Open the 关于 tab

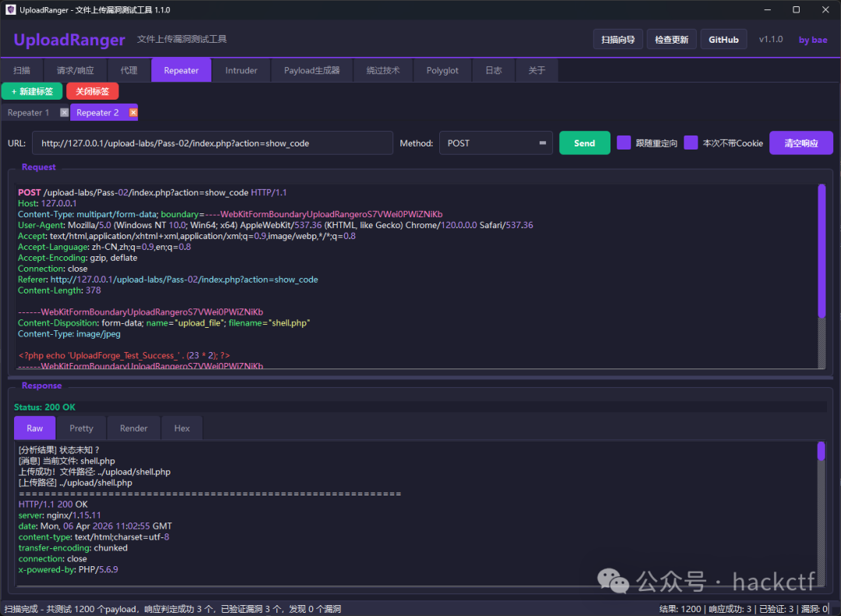coord(537,70)
